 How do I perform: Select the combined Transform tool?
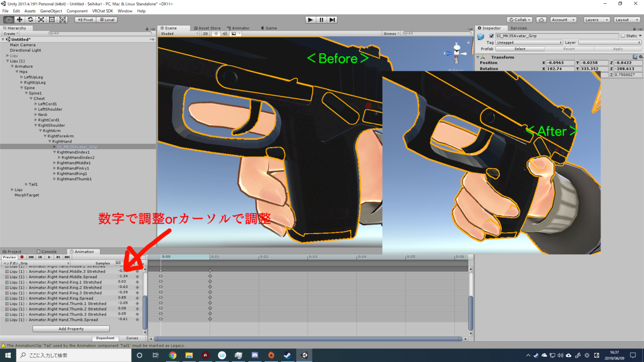pyautogui.click(x=62, y=20)
